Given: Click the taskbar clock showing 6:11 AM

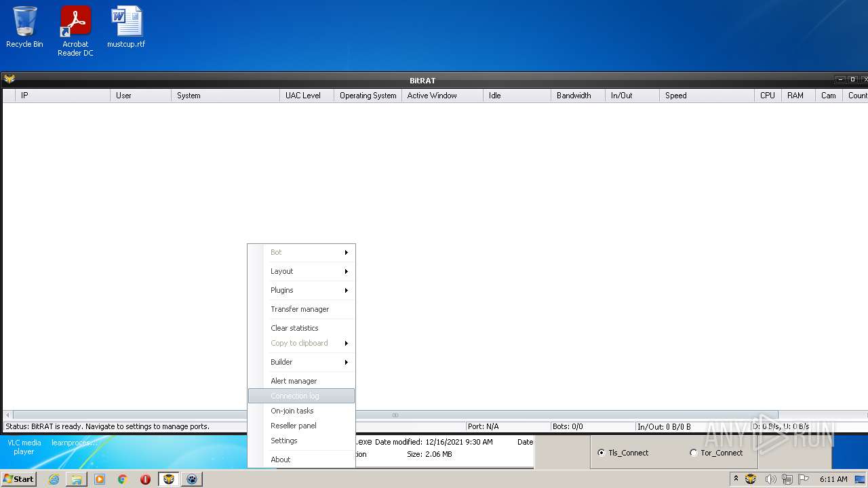Looking at the screenshot, I should pos(833,479).
